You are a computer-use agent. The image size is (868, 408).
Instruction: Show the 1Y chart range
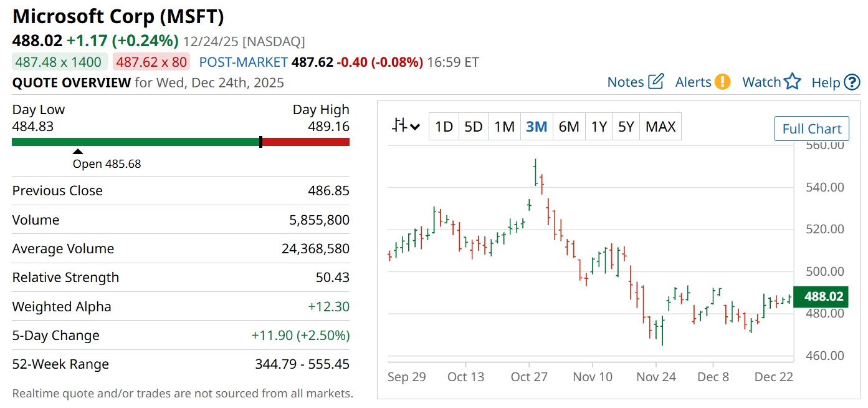click(599, 127)
